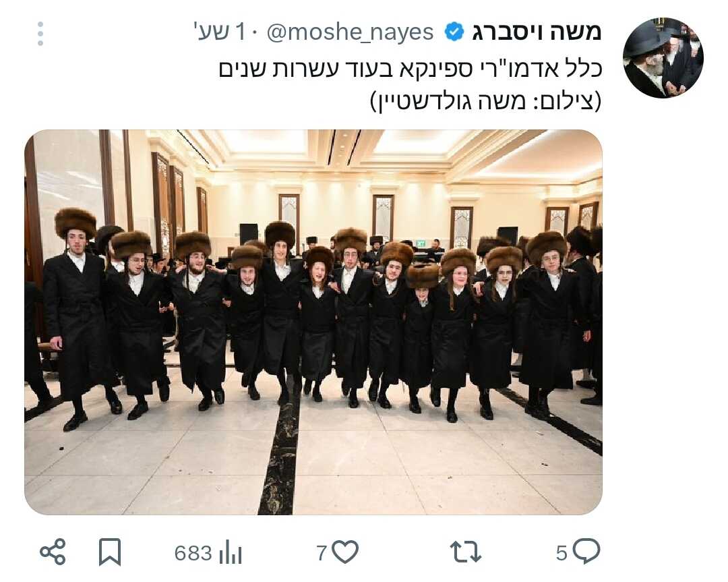
Task: Bookmark this tweet
Action: 110,552
